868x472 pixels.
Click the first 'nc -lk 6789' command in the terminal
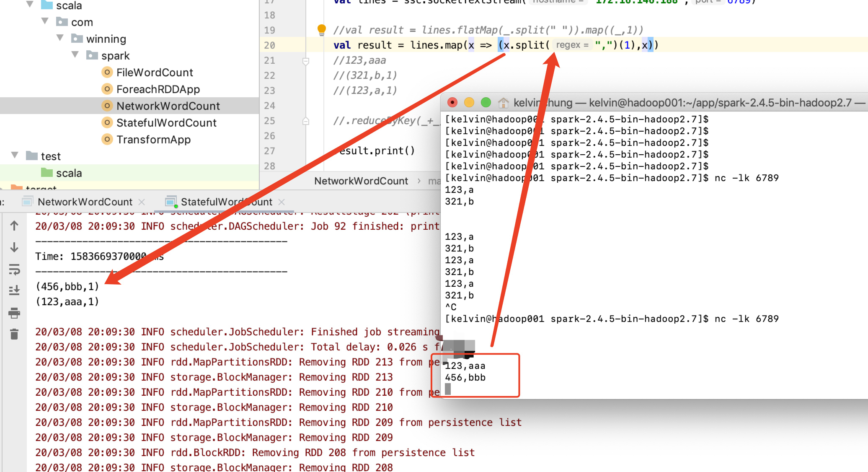tap(747, 178)
